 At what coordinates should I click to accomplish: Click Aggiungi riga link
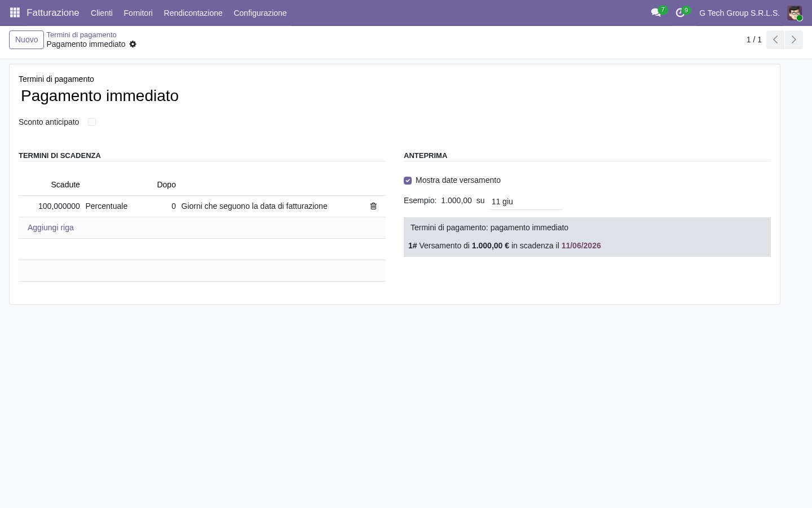[51, 227]
